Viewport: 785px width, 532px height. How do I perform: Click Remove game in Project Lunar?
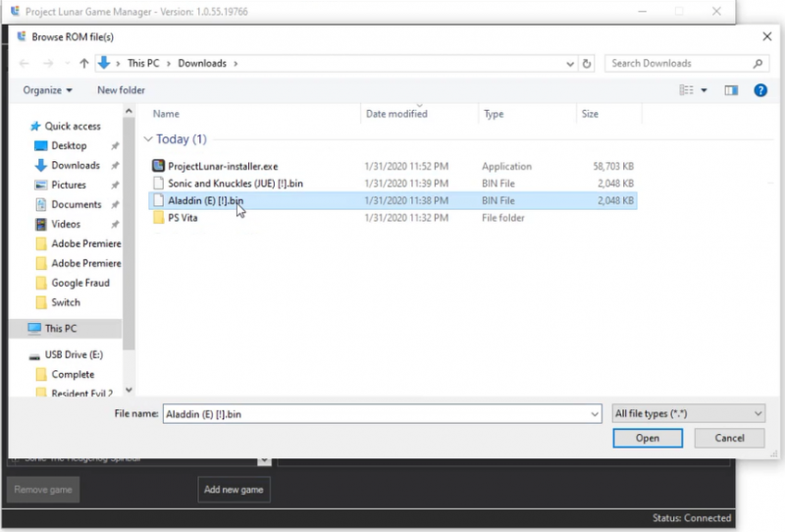(43, 490)
